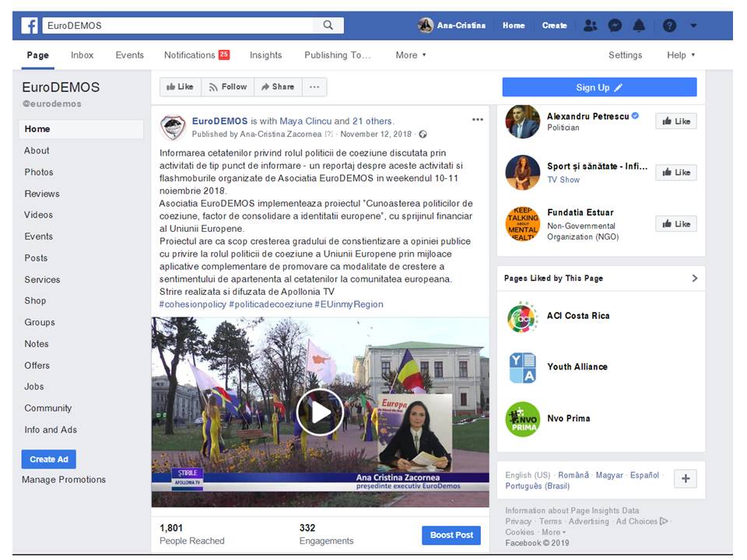Open the Friend Requests icon
Image resolution: width=747 pixels, height=560 pixels.
pos(591,25)
